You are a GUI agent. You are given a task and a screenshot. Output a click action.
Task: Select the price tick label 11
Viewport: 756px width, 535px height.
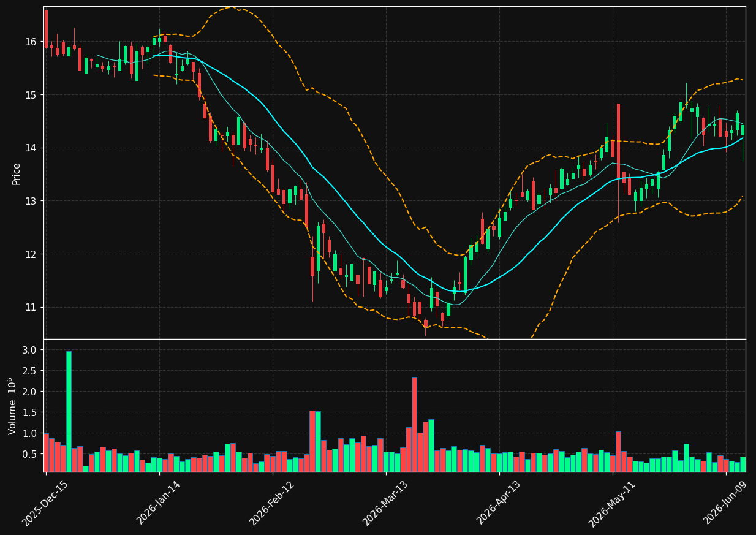tap(32, 307)
